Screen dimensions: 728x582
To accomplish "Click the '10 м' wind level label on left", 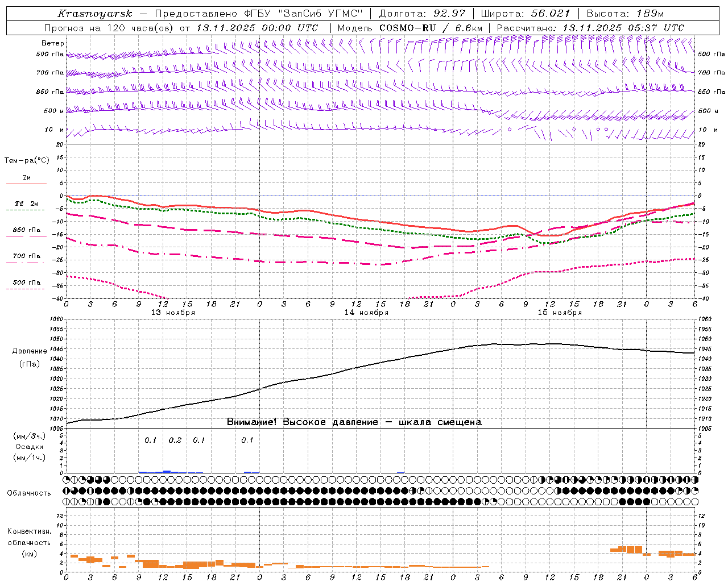I will pos(54,130).
